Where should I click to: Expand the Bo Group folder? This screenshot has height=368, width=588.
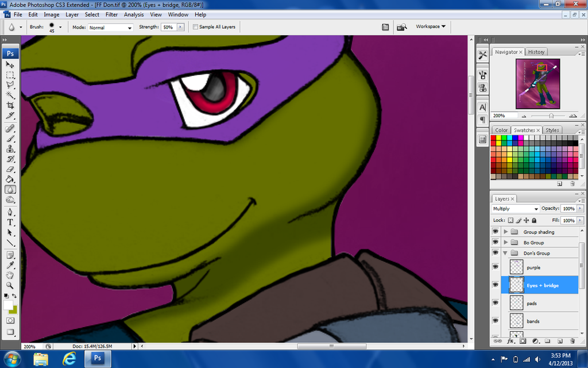click(505, 242)
